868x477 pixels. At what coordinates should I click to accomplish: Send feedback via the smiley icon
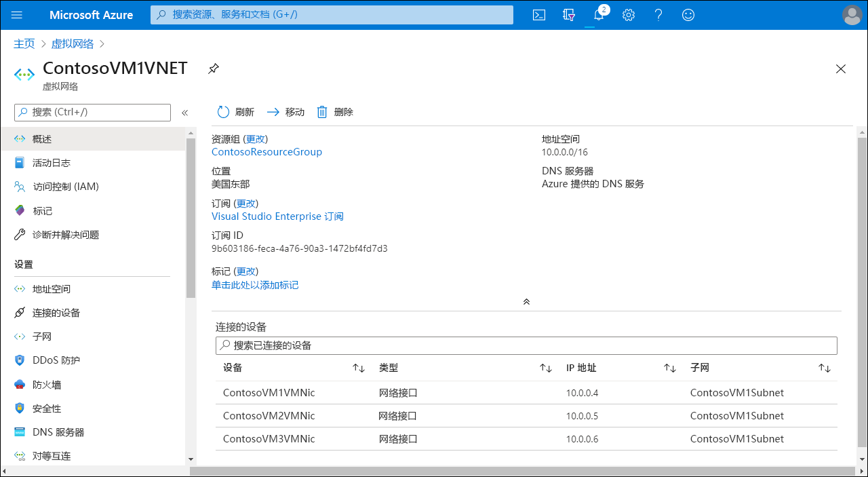(688, 14)
